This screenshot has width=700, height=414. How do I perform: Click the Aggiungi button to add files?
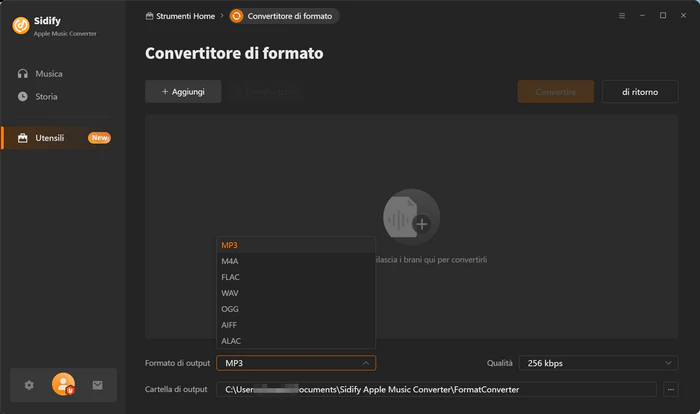183,92
